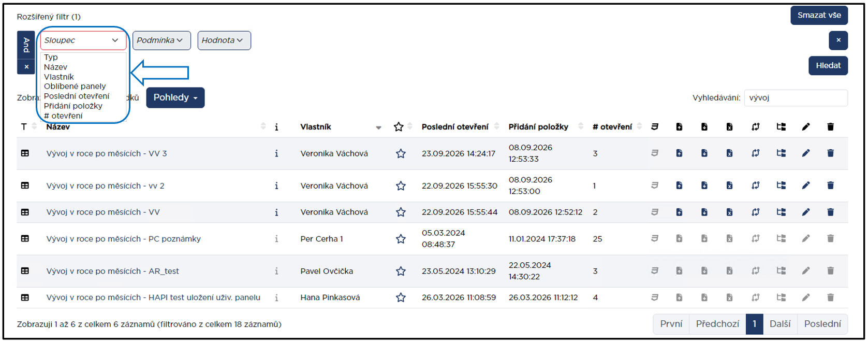Click the file-with-X icon in the 'VV 3' row
This screenshot has width=868, height=341.
click(729, 153)
